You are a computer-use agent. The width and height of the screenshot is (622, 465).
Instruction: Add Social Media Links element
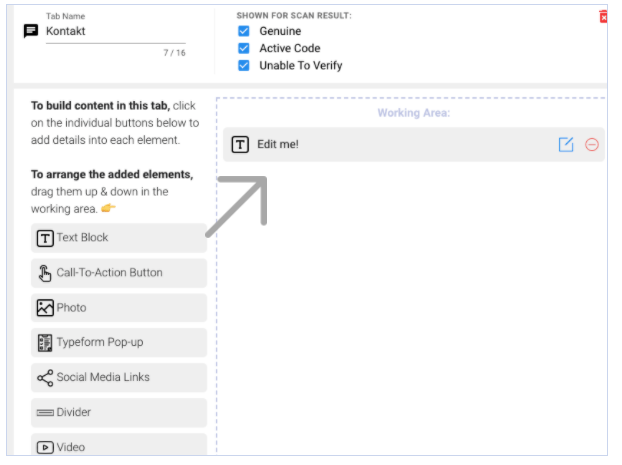(x=119, y=378)
